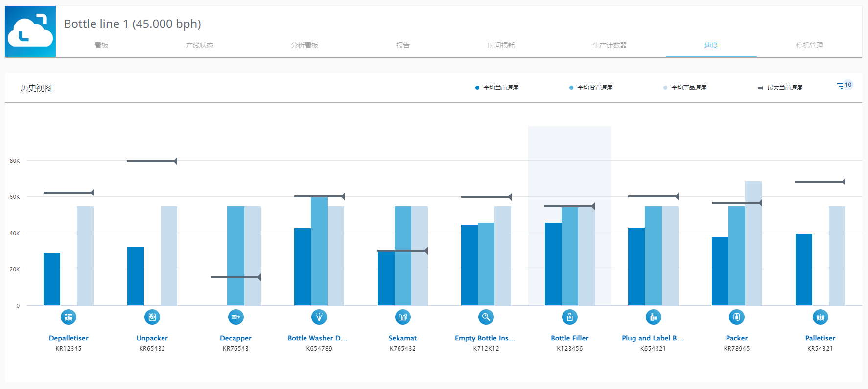Click the Depalletiser machine icon

coord(69,317)
